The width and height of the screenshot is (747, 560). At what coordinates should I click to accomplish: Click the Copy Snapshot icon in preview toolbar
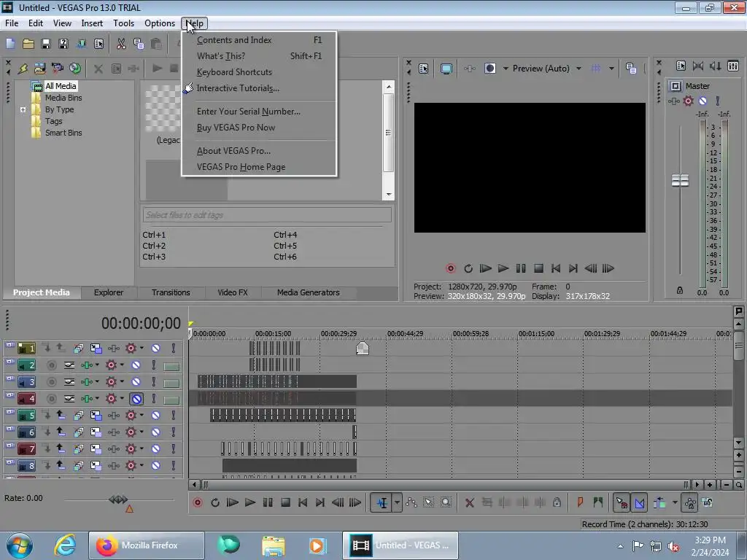click(631, 69)
